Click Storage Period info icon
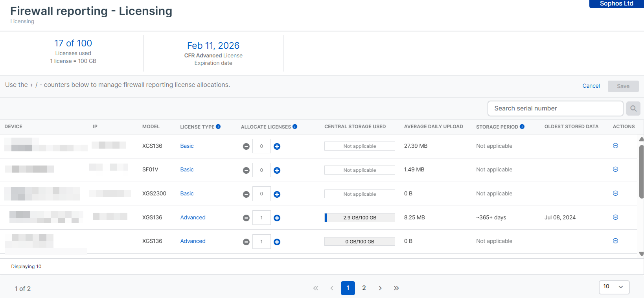Screen dimensions: 644x298 click(522, 127)
